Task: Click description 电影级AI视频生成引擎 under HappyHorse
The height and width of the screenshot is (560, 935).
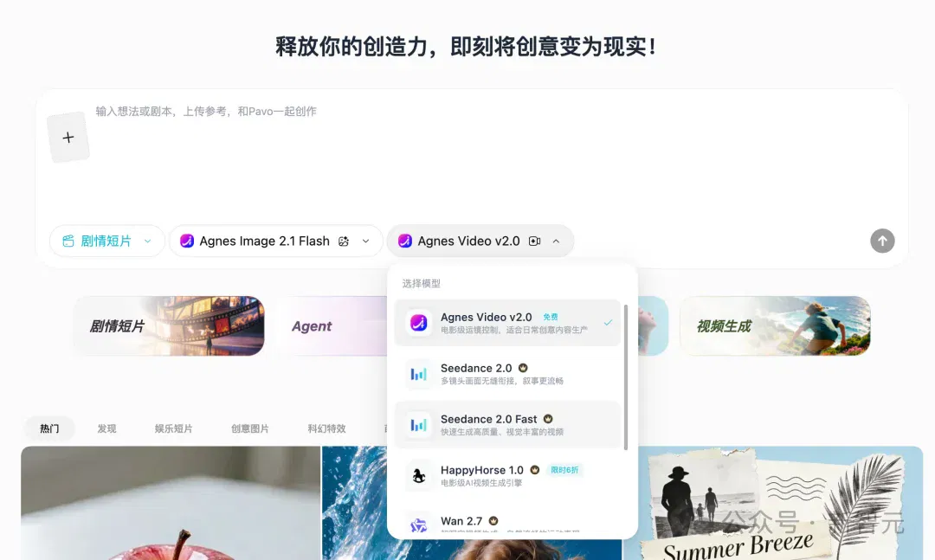Action: [x=481, y=482]
